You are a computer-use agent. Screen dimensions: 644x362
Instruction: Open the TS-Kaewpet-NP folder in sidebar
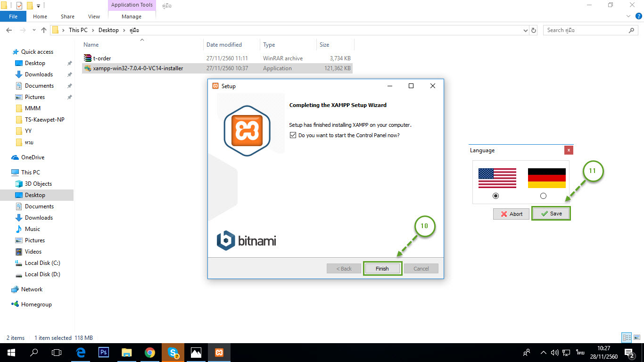coord(44,120)
